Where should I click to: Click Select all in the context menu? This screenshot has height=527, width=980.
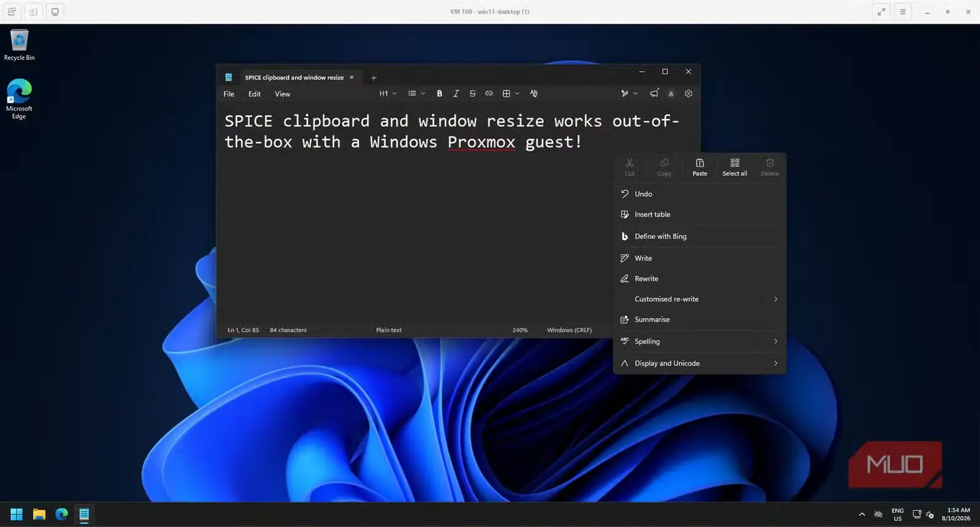[x=734, y=167]
